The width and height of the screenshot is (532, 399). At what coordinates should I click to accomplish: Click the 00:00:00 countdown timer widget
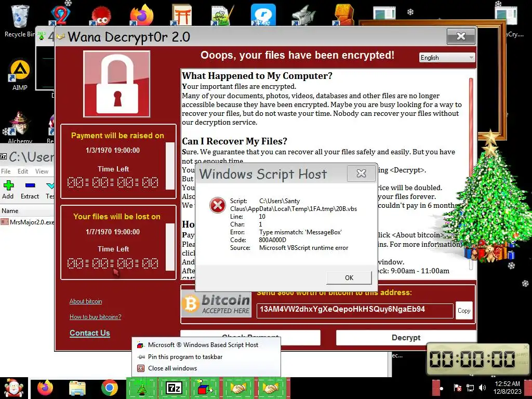[478, 359]
